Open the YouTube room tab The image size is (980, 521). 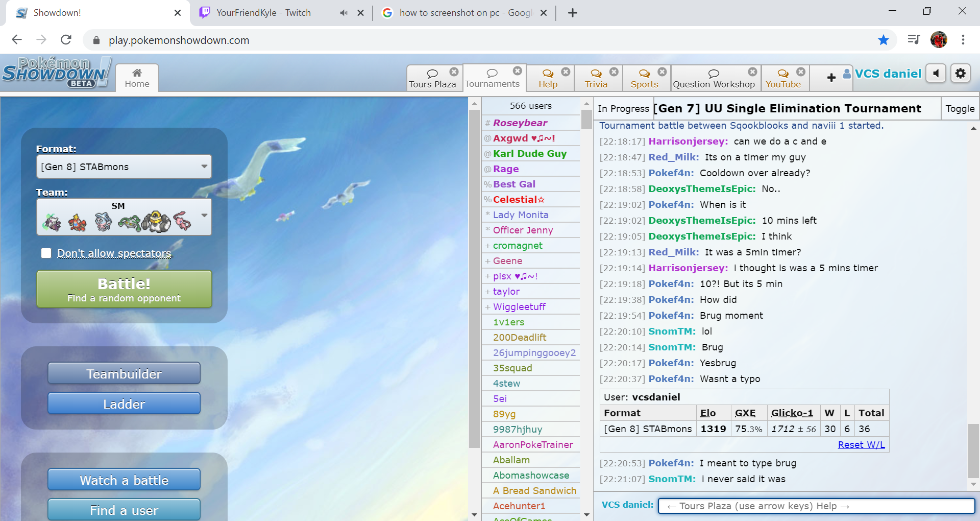[783, 78]
